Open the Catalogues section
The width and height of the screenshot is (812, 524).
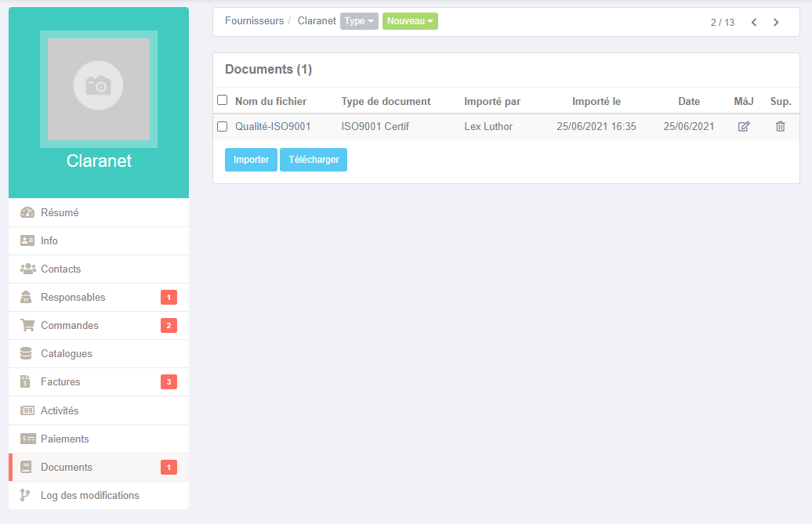pyautogui.click(x=99, y=354)
